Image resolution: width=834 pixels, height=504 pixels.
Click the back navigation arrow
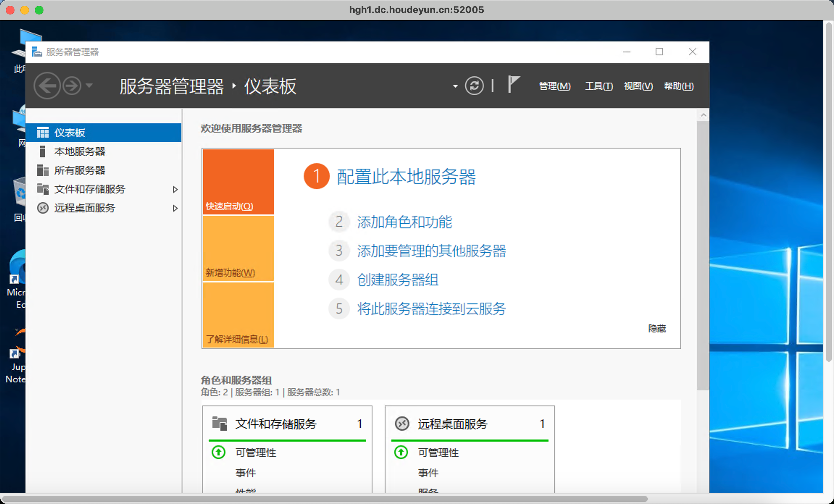click(47, 86)
